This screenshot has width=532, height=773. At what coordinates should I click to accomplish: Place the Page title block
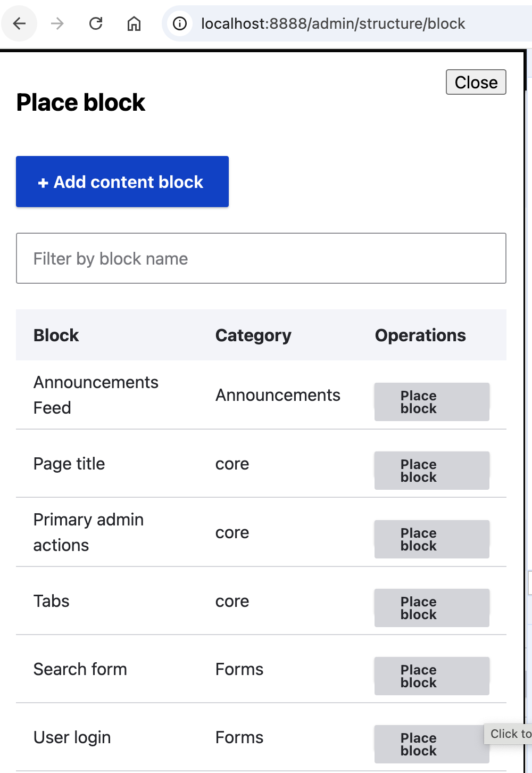click(431, 471)
